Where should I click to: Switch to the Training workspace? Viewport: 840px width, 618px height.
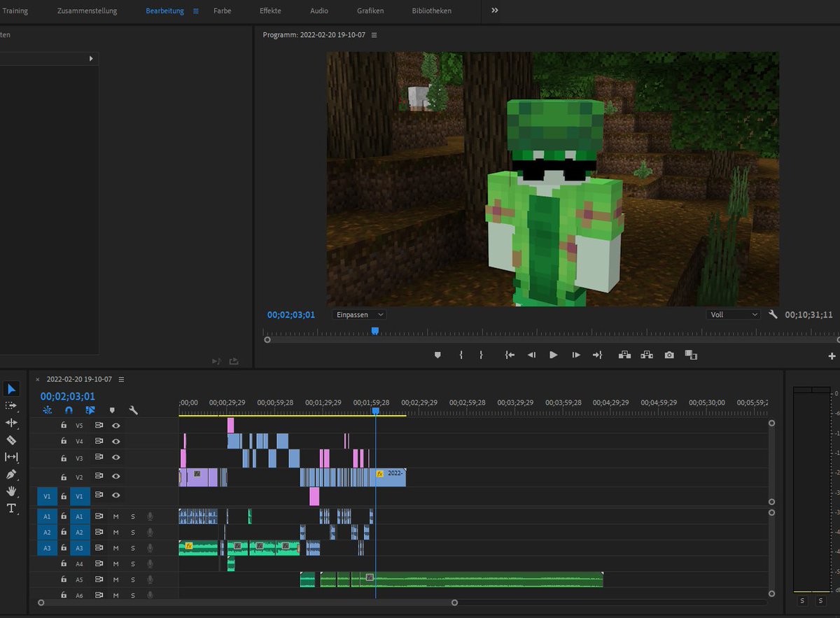point(15,11)
